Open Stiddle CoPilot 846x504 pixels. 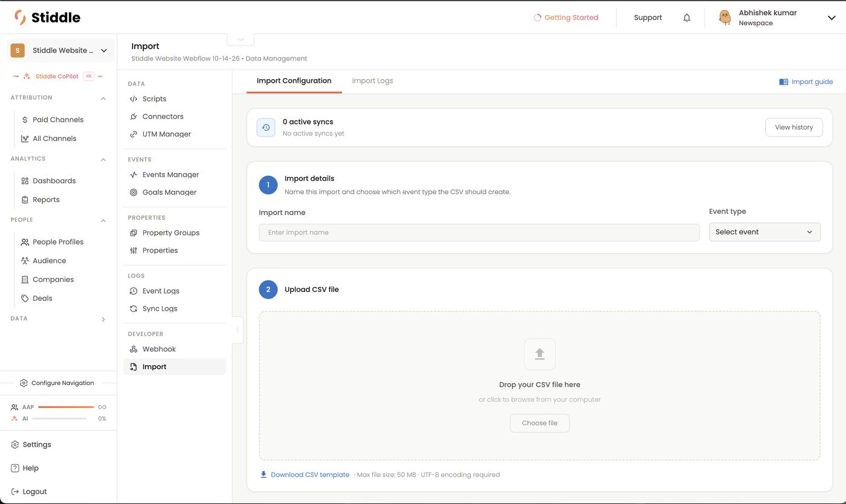57,76
